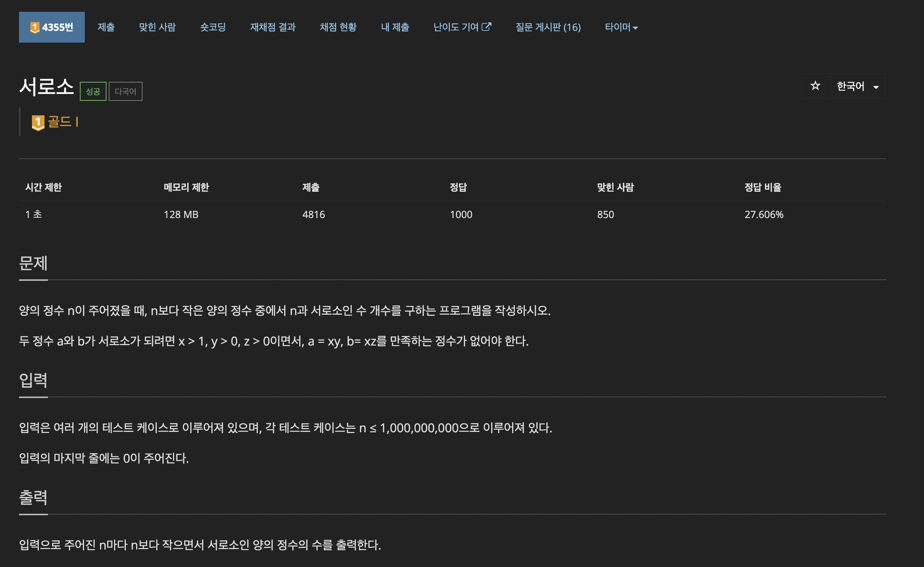Click the star favorite icon
This screenshot has width=924, height=567.
click(815, 86)
